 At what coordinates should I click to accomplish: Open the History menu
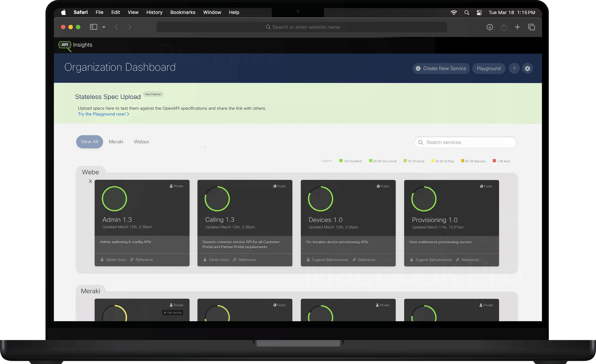(x=154, y=12)
